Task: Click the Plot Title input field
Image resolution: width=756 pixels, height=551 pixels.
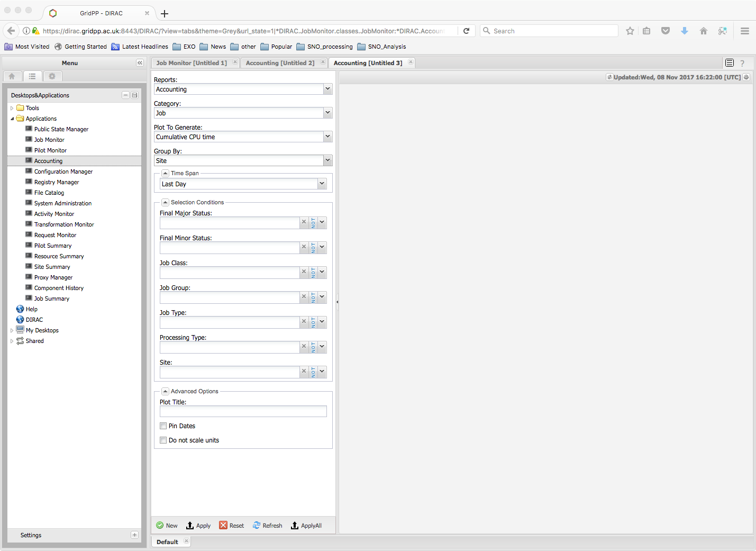Action: coord(243,412)
